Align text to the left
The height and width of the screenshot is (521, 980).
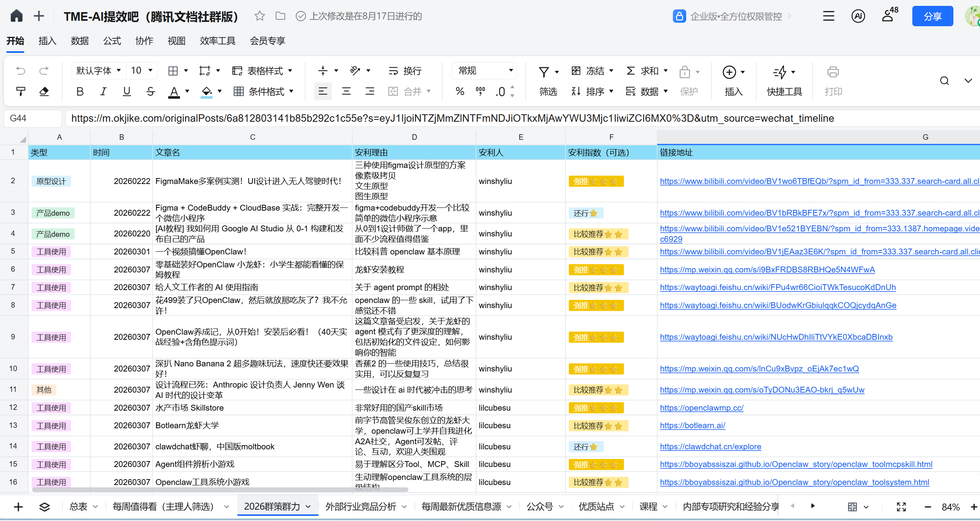point(323,92)
